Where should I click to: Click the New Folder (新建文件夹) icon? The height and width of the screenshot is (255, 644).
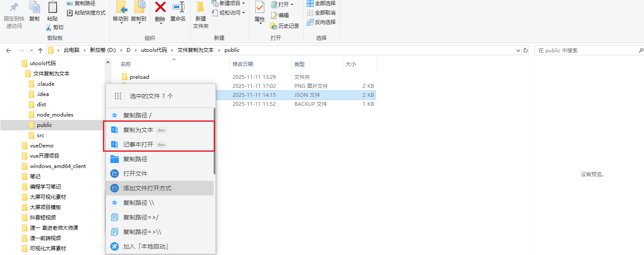[200, 8]
